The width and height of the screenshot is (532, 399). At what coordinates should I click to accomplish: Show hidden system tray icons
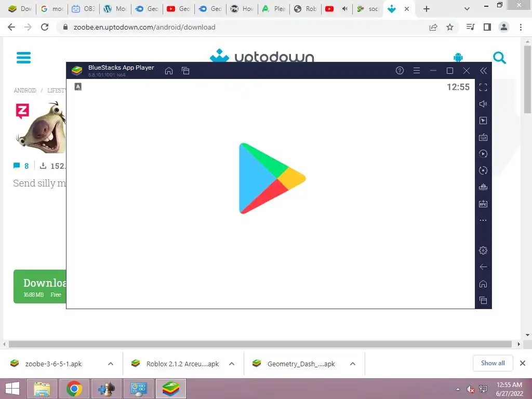coord(458,389)
